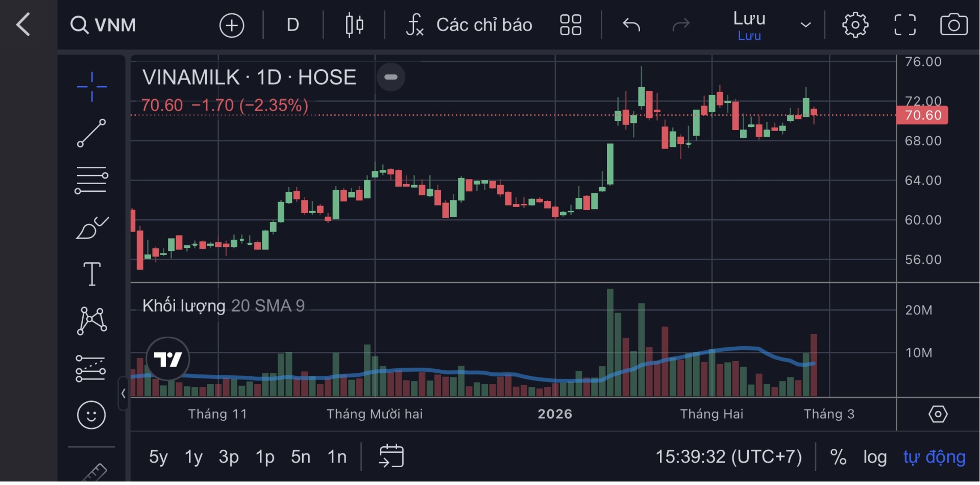Open the emoji sticker tool

[92, 415]
